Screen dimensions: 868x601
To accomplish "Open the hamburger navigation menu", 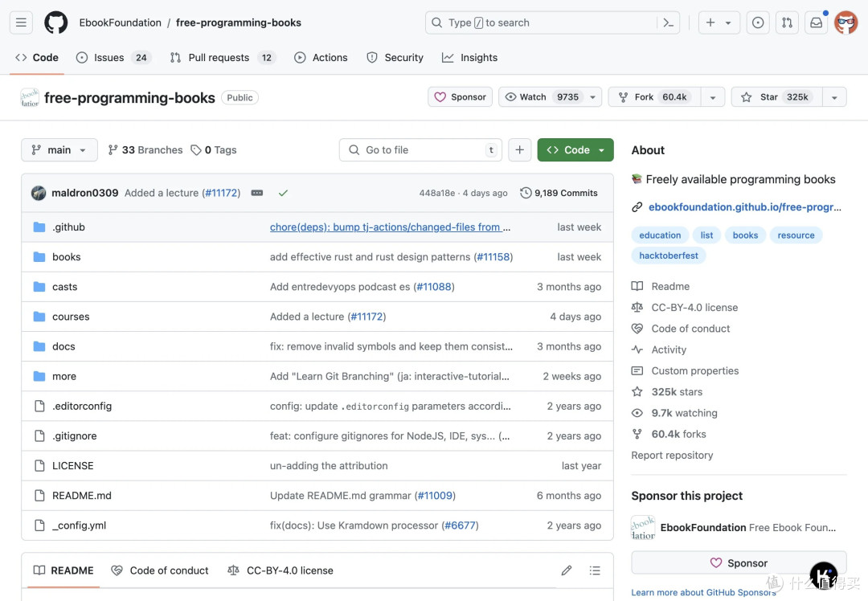I will pyautogui.click(x=21, y=22).
